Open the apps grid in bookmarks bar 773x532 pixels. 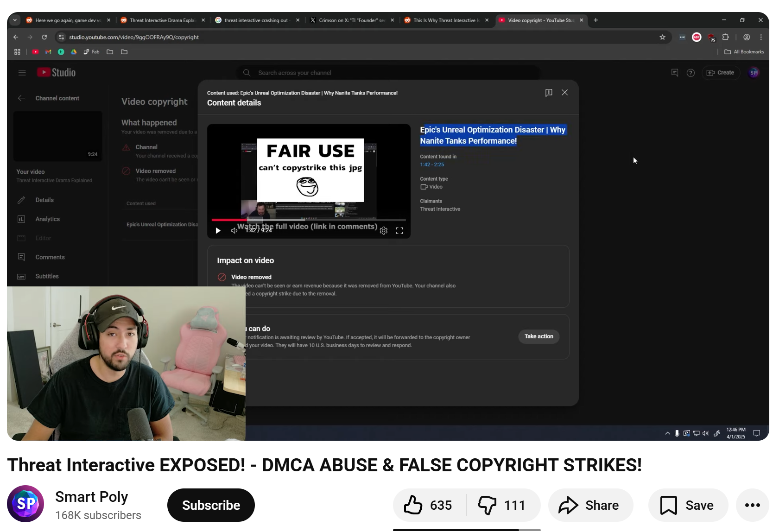[x=17, y=52]
